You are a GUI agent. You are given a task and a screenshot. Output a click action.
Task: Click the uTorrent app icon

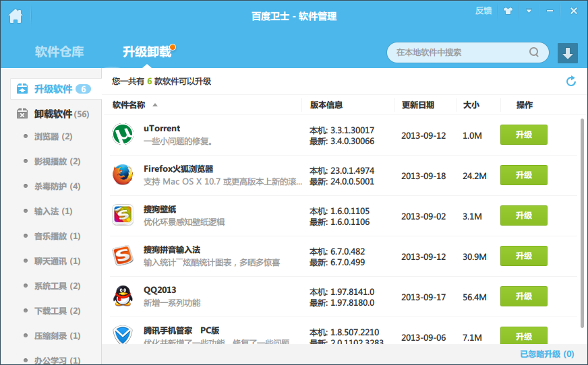coord(123,134)
